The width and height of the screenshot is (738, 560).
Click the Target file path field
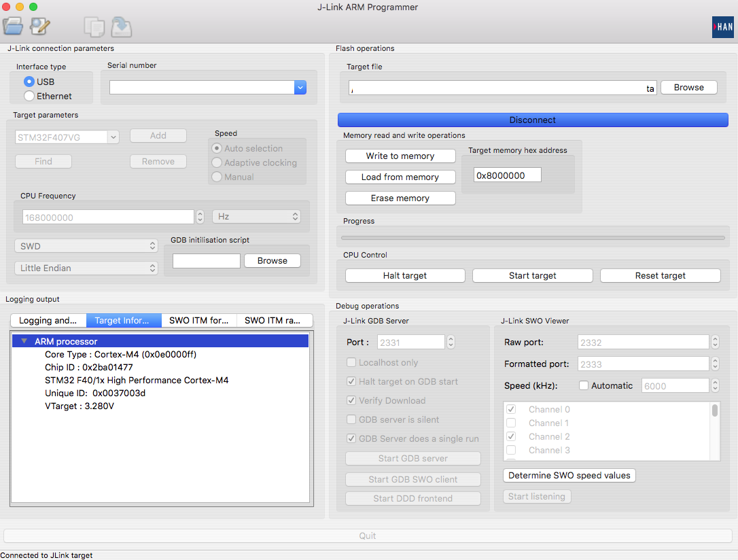[502, 88]
